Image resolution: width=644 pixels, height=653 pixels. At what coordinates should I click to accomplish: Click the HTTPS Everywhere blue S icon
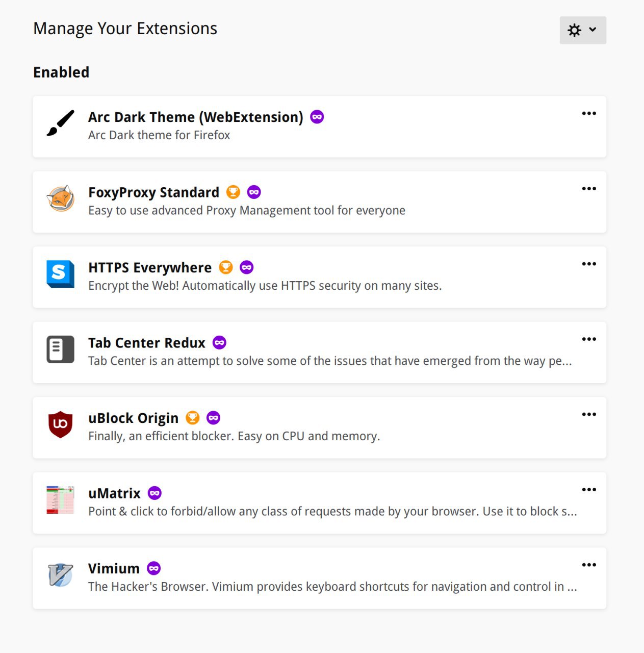(61, 273)
